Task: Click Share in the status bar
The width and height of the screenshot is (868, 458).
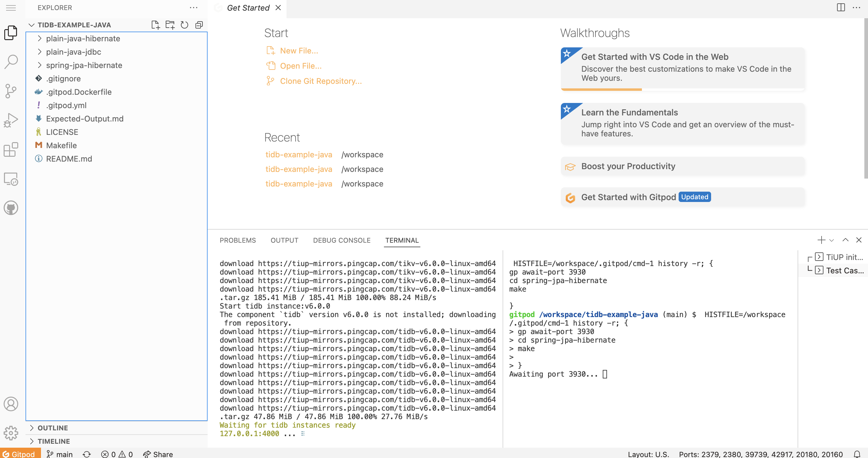Action: (158, 454)
